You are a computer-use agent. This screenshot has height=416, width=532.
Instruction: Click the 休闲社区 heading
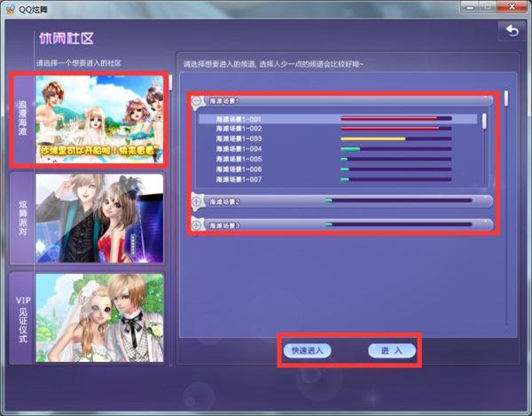point(66,38)
